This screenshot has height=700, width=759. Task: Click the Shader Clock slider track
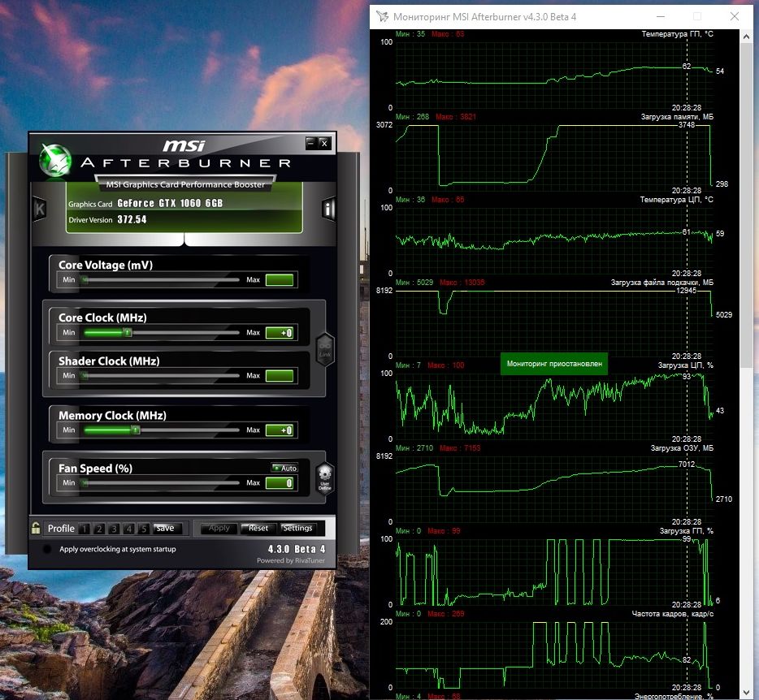(161, 375)
